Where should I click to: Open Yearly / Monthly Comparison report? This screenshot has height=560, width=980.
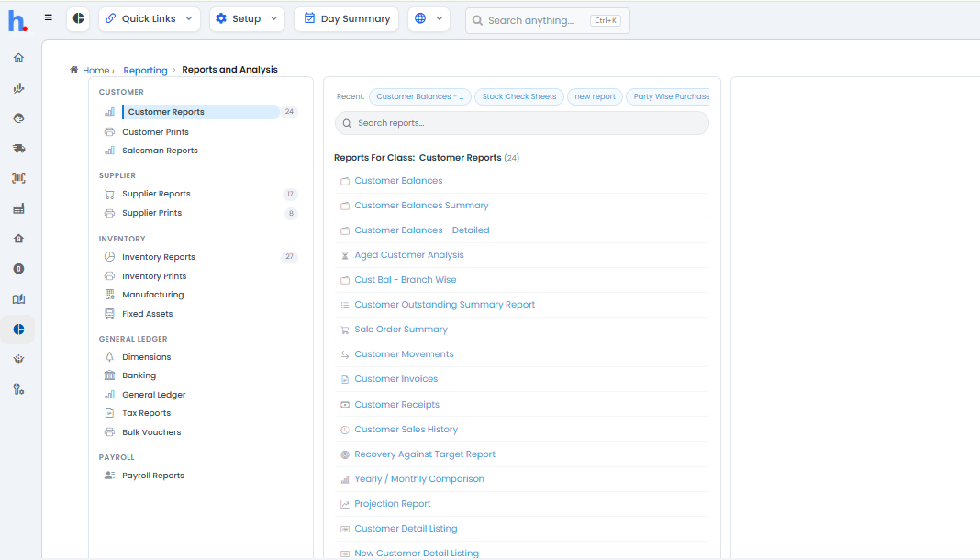point(418,478)
